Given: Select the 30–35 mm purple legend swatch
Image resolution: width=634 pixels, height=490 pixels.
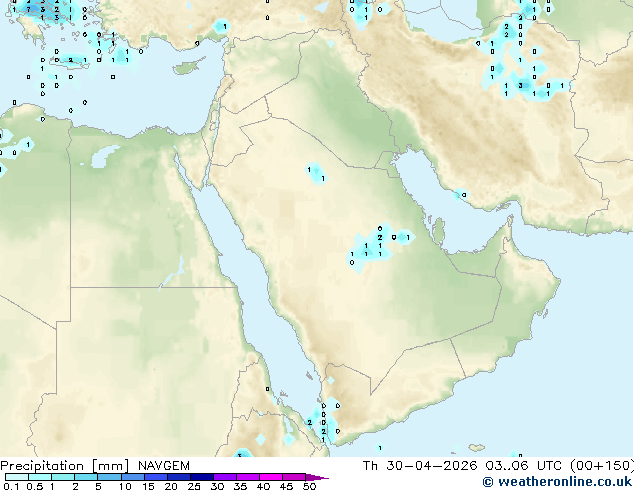Looking at the screenshot, I should click(225, 477).
